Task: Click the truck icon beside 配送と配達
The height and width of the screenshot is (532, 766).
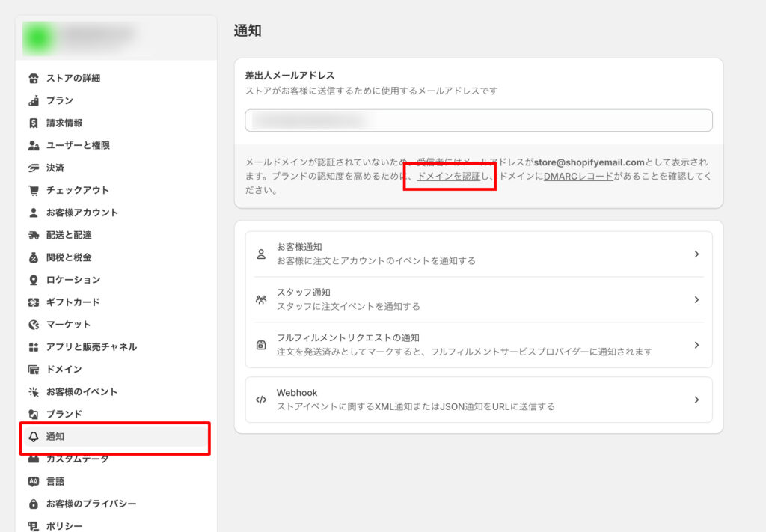Action: click(x=33, y=235)
